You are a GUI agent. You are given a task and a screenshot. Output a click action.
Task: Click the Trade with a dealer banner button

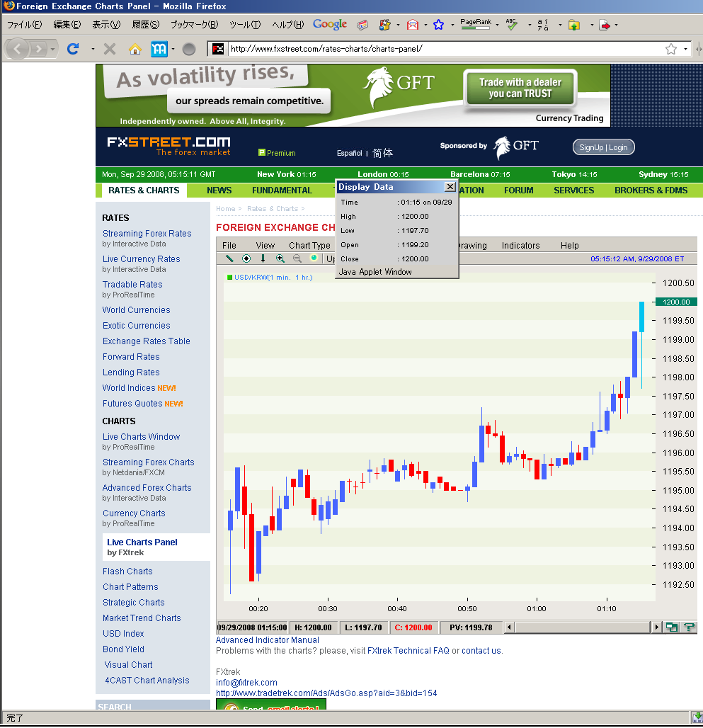[520, 88]
